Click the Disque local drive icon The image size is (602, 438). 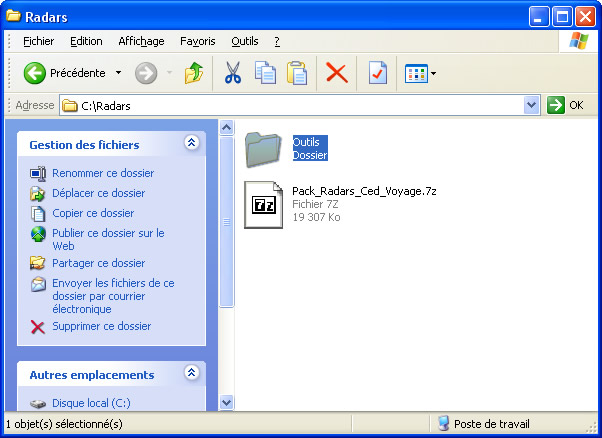38,404
